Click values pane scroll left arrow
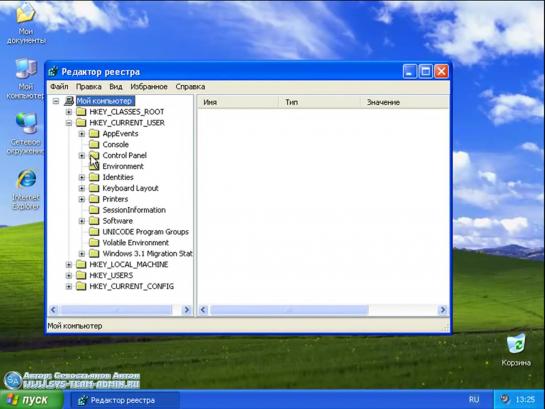This screenshot has width=545, height=409. [x=203, y=310]
